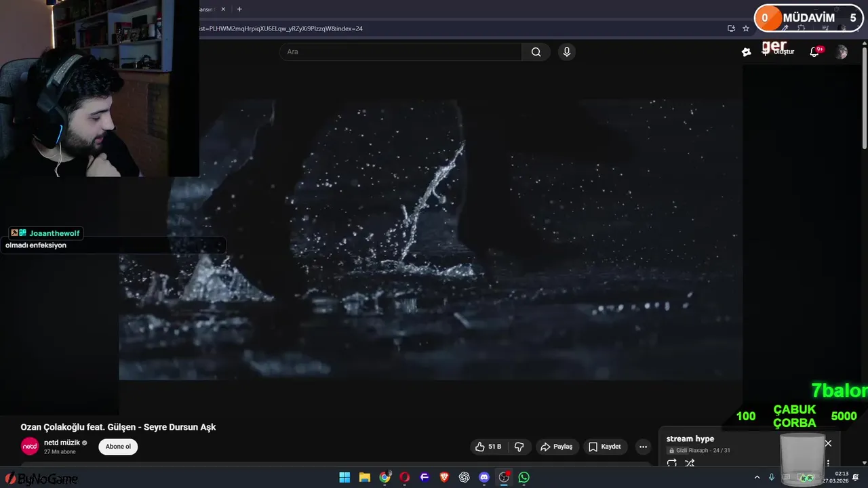Open File Explorer from the taskbar
The width and height of the screenshot is (868, 488).
364,477
